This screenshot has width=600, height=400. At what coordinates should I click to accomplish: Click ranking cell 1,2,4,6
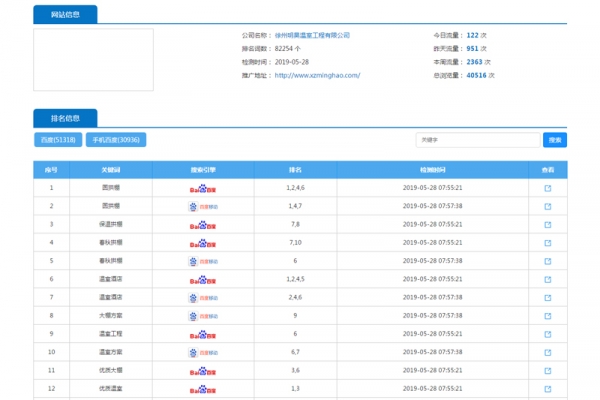pos(295,188)
